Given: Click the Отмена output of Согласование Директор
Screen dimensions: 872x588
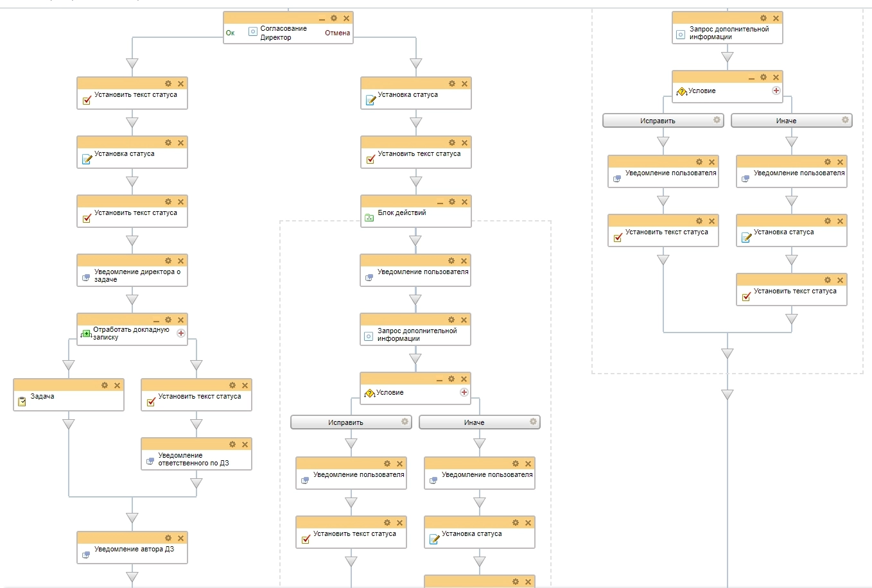Looking at the screenshot, I should tap(337, 33).
